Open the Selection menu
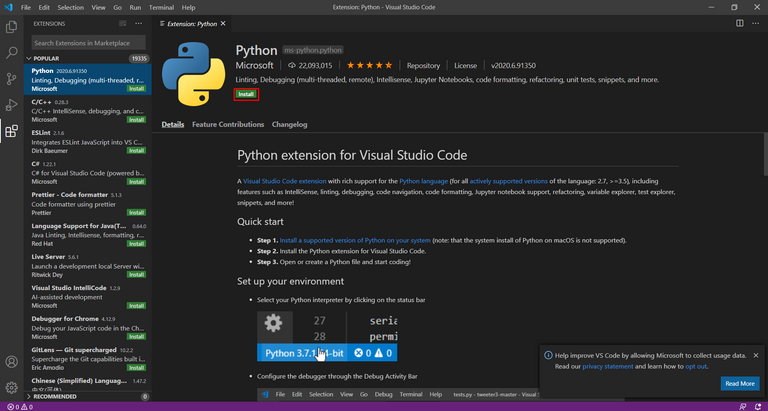Screen dimensions: 768x411 tap(71, 7)
